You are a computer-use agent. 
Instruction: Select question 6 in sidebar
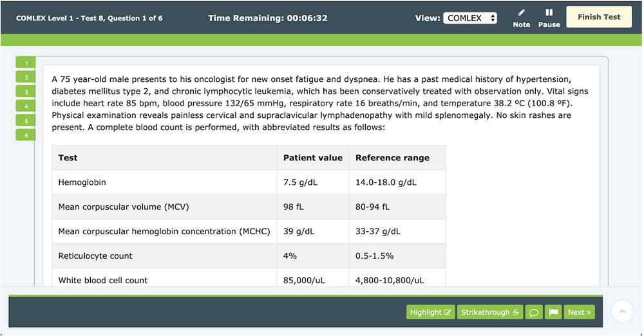coord(26,135)
